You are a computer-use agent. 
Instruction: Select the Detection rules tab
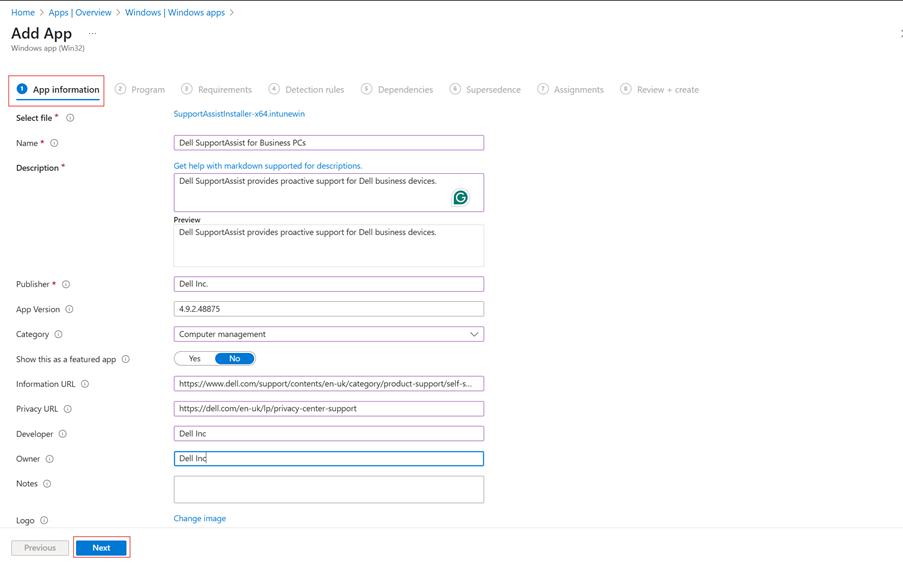point(306,90)
